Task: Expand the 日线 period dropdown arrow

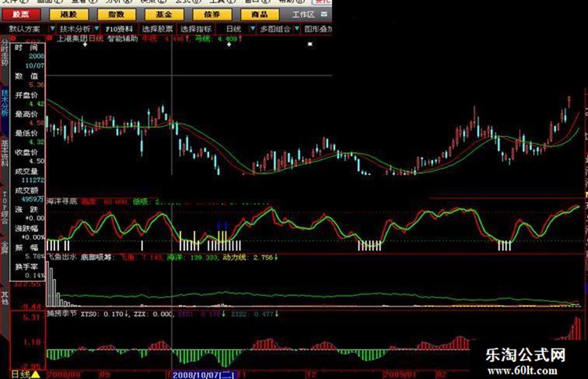Action: click(253, 29)
